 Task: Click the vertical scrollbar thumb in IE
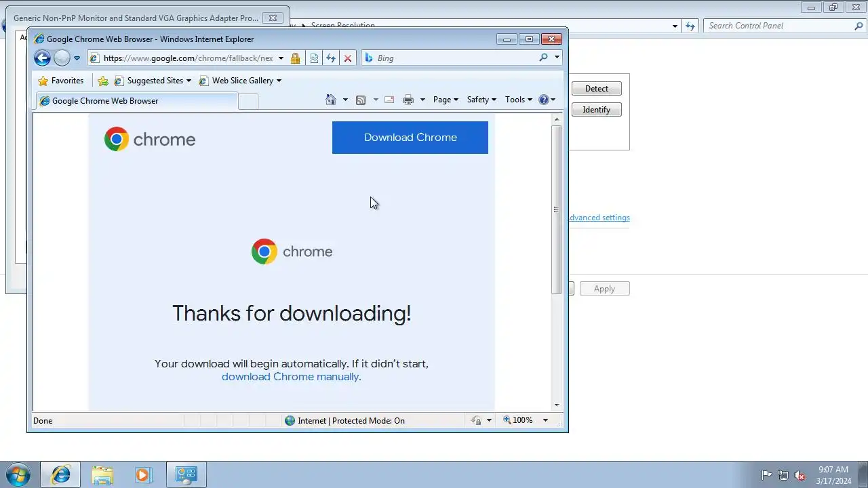click(x=557, y=209)
